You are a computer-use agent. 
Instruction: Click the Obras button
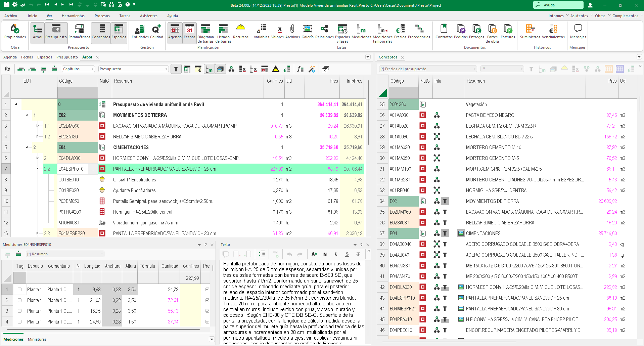[602, 16]
